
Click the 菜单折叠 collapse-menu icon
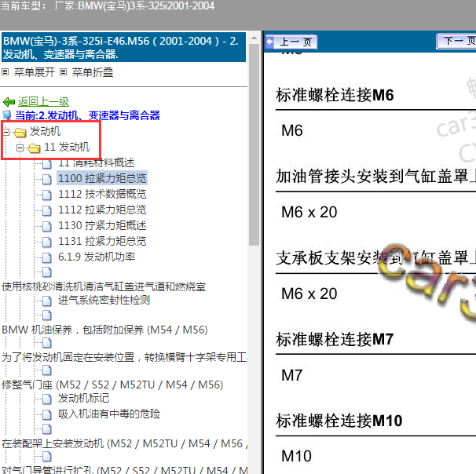click(x=63, y=72)
